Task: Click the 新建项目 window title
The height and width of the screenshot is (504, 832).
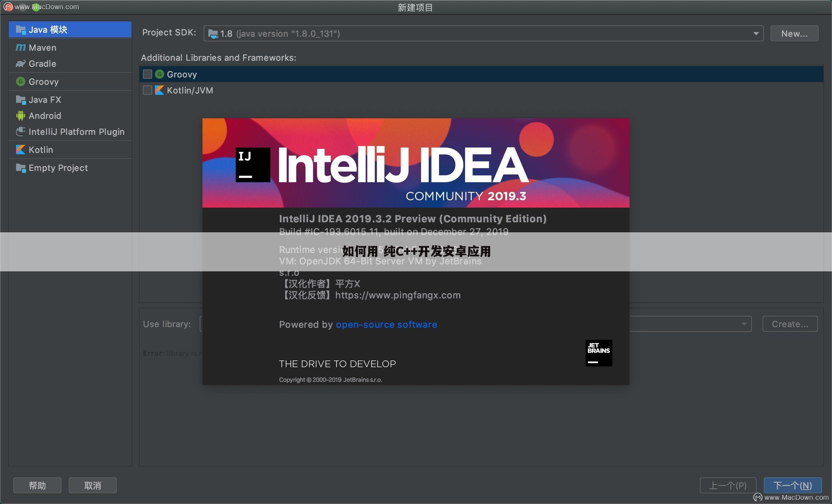Action: pyautogui.click(x=415, y=7)
